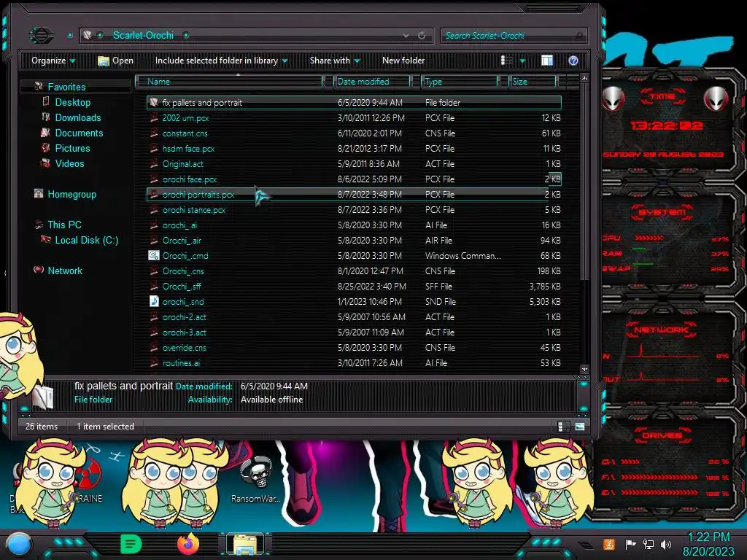The image size is (747, 560).
Task: Click the Start orb on the taskbar
Action: pyautogui.click(x=19, y=545)
